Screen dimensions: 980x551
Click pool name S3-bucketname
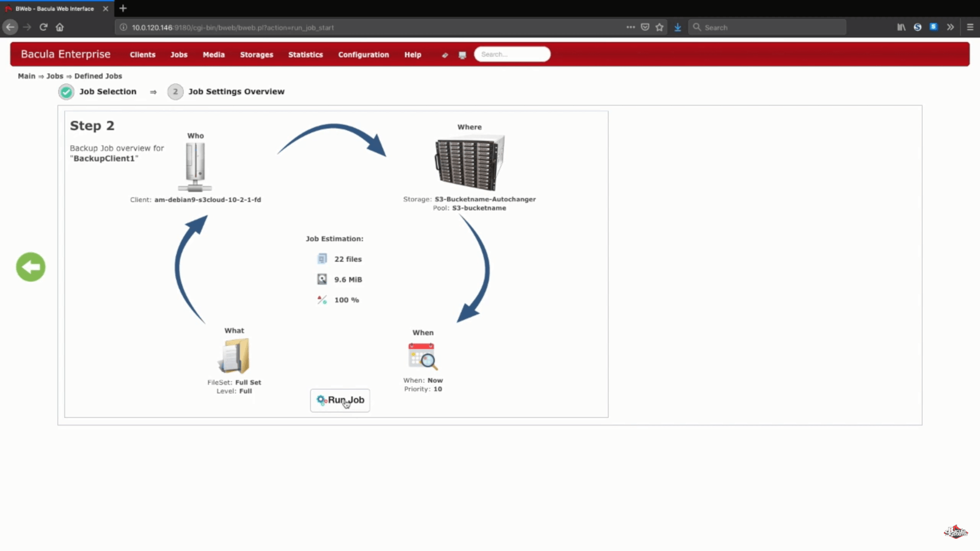(x=479, y=208)
